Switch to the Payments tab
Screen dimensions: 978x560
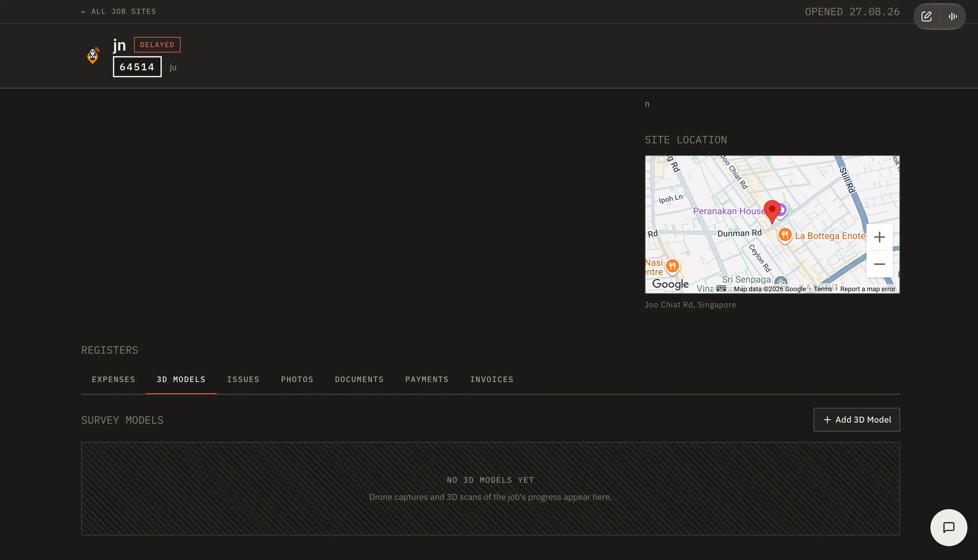tap(427, 379)
